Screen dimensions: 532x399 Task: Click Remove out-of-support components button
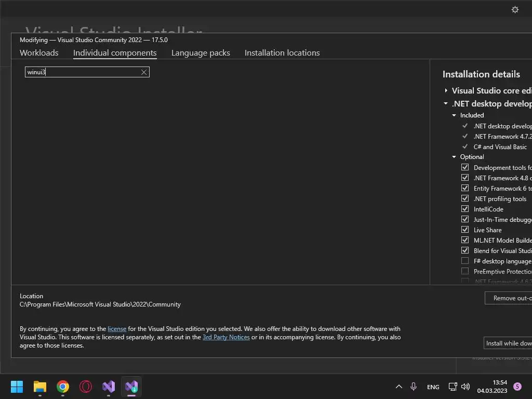[x=508, y=298]
